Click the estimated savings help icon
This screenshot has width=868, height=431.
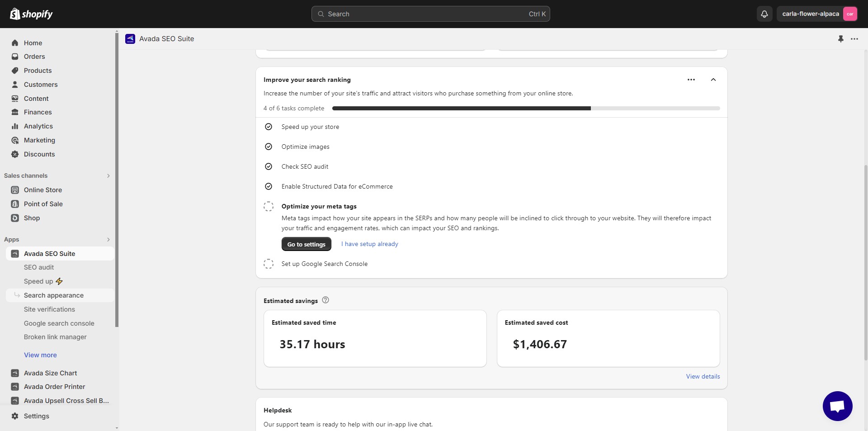tap(325, 300)
